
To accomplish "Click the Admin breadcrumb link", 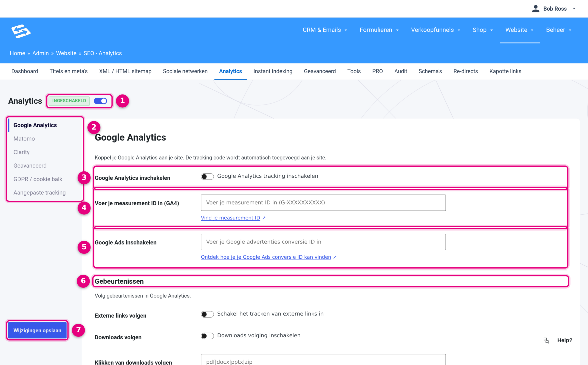I will point(40,53).
